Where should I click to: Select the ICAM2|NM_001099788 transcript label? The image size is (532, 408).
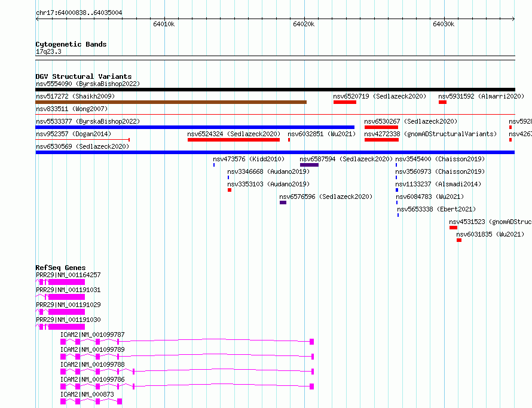coord(93,364)
